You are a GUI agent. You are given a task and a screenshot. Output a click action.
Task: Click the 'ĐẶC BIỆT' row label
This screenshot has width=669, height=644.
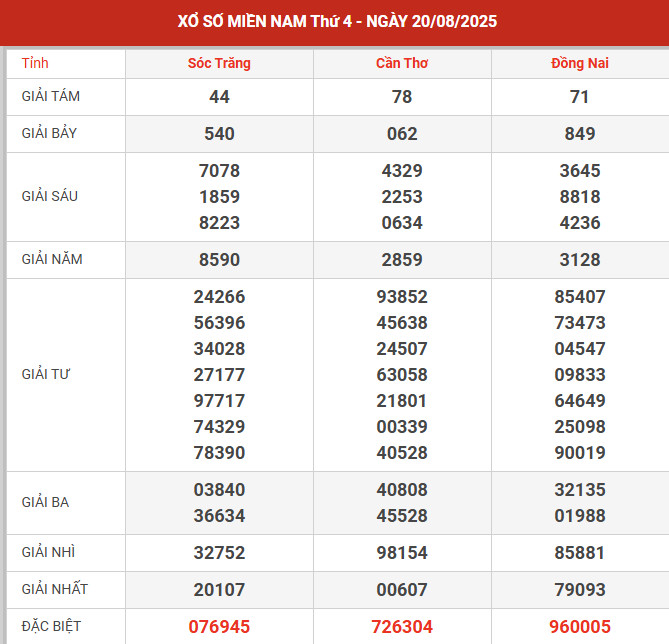pyautogui.click(x=51, y=627)
